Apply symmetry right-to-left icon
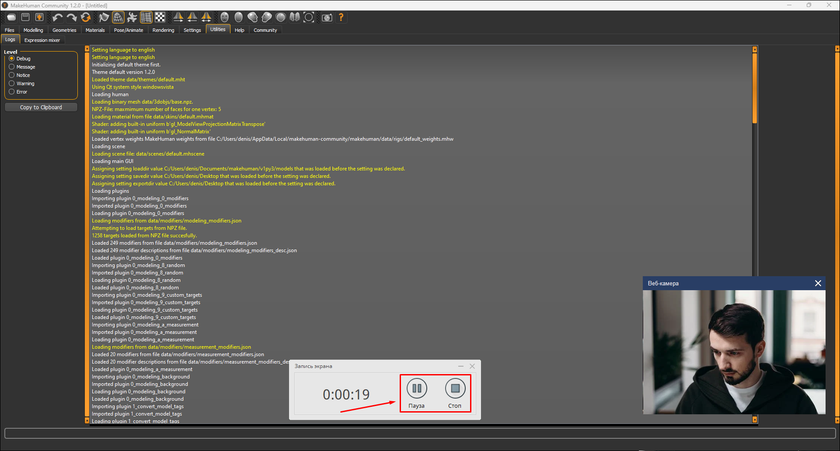The width and height of the screenshot is (840, 451). pos(178,18)
